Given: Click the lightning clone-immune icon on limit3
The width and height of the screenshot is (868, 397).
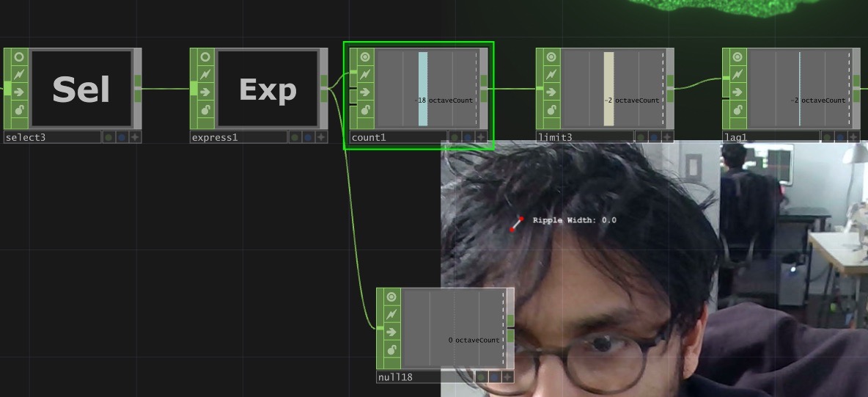Looking at the screenshot, I should point(551,74).
